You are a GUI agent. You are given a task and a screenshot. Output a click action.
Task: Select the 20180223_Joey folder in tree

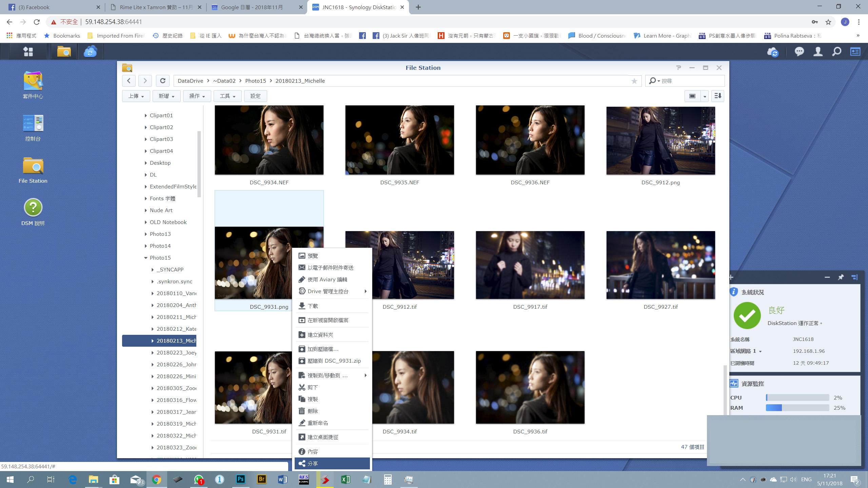point(176,353)
